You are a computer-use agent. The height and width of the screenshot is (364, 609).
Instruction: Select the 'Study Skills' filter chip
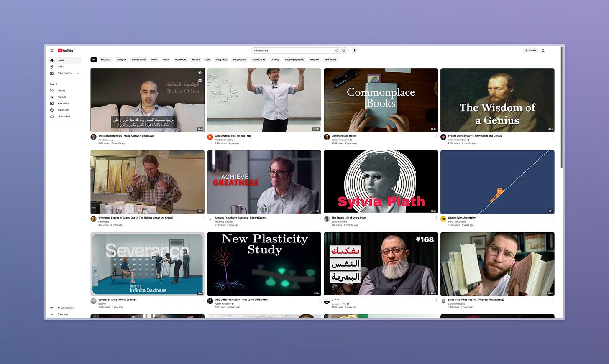(x=221, y=59)
